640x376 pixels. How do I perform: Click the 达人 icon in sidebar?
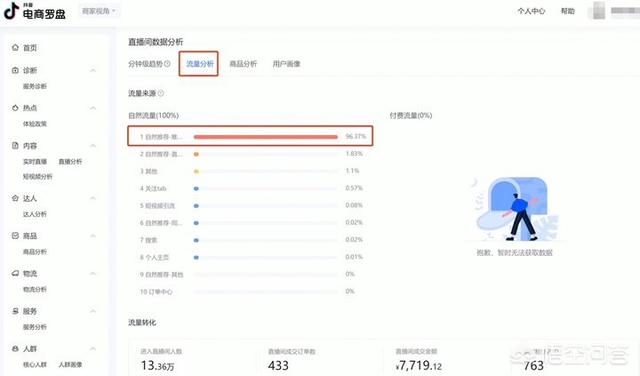coord(15,198)
